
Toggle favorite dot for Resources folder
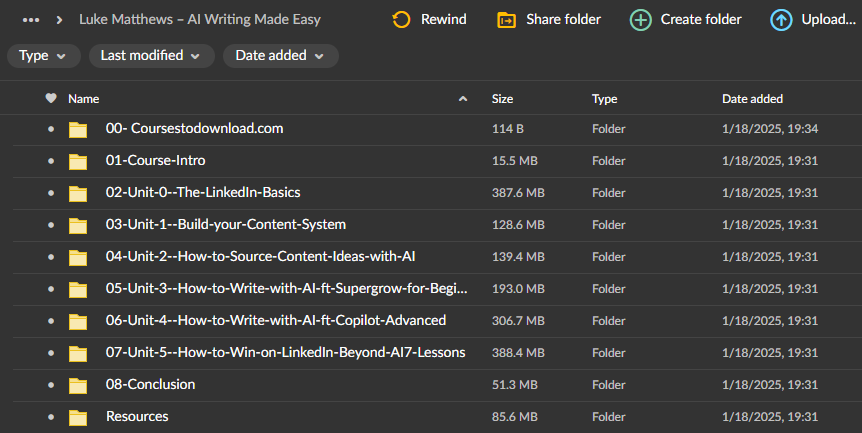click(51, 417)
